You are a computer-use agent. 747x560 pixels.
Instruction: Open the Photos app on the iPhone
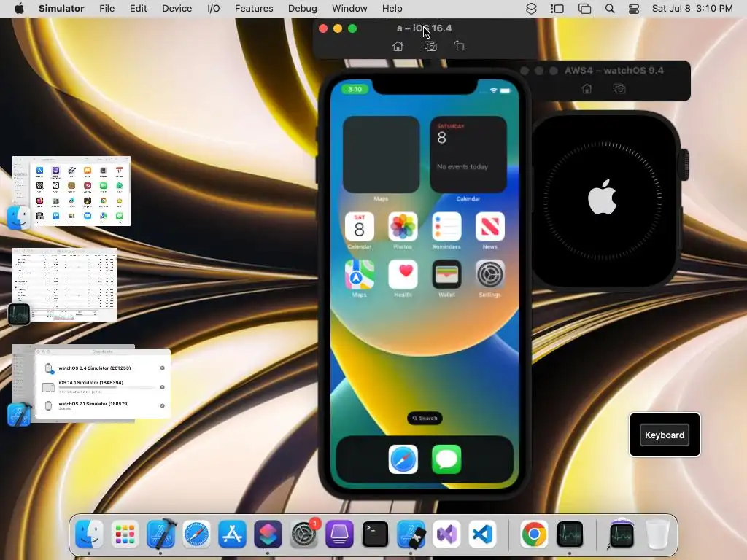403,226
